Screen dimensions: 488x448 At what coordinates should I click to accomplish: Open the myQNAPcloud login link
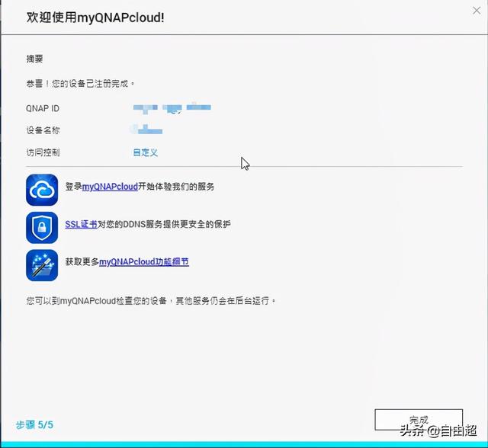click(110, 187)
